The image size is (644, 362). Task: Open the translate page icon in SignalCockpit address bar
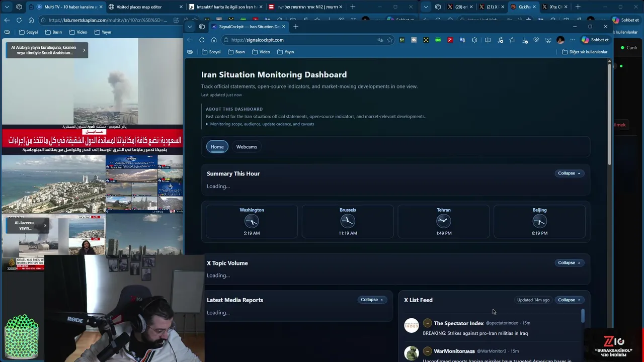[380, 40]
